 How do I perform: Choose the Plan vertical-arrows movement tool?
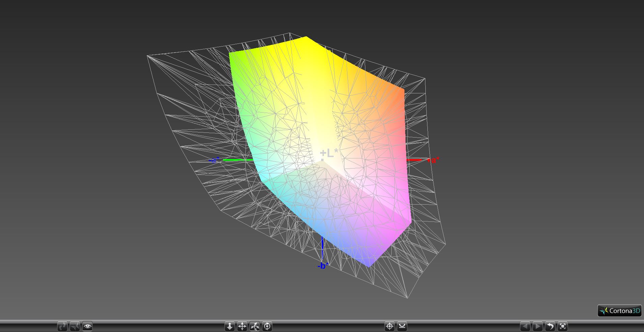(x=230, y=326)
